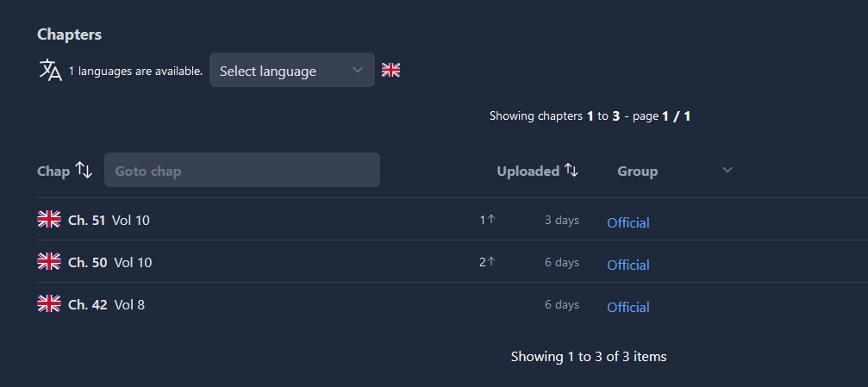Click the UK flag on Ch. 50 row
Image resolution: width=868 pixels, height=387 pixels.
pos(49,261)
